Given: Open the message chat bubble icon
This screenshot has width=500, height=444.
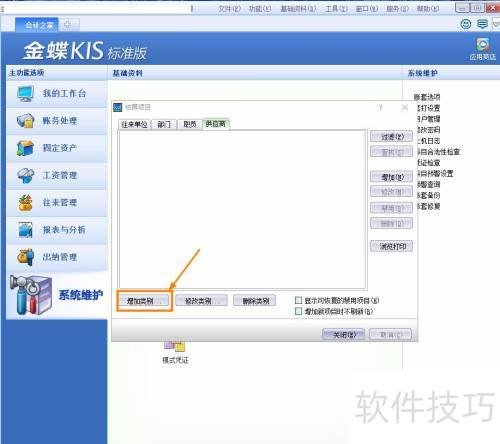Looking at the screenshot, I should (x=482, y=24).
